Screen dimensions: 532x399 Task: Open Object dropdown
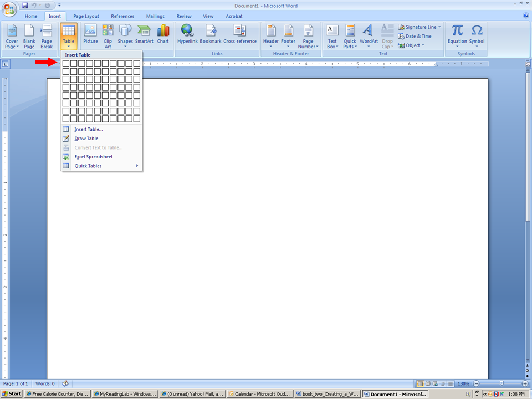[x=411, y=45]
